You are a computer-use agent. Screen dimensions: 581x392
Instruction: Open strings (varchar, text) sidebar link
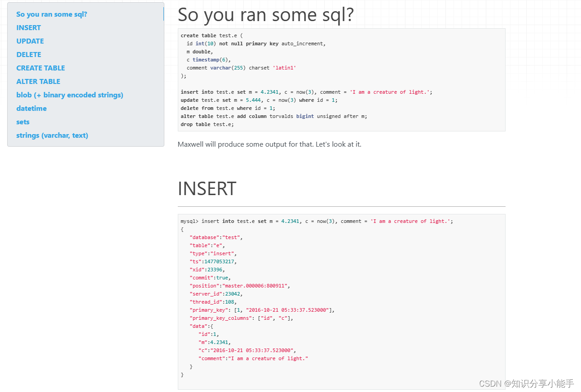[52, 135]
